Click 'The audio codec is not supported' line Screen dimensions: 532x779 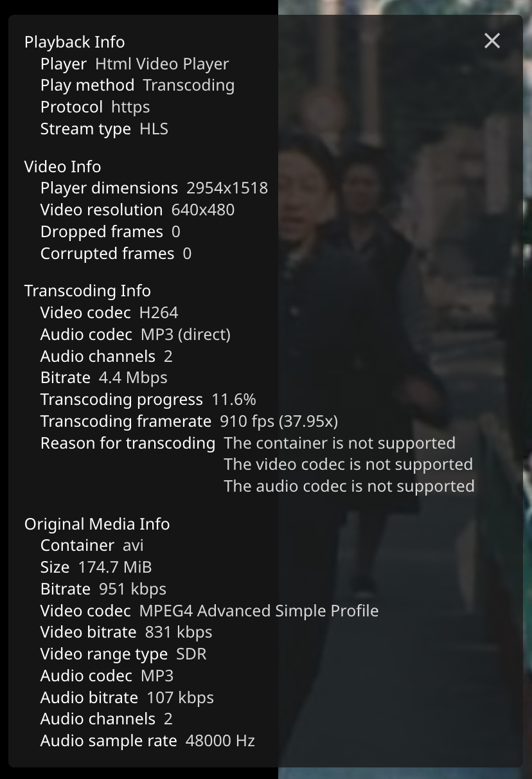pyautogui.click(x=349, y=486)
